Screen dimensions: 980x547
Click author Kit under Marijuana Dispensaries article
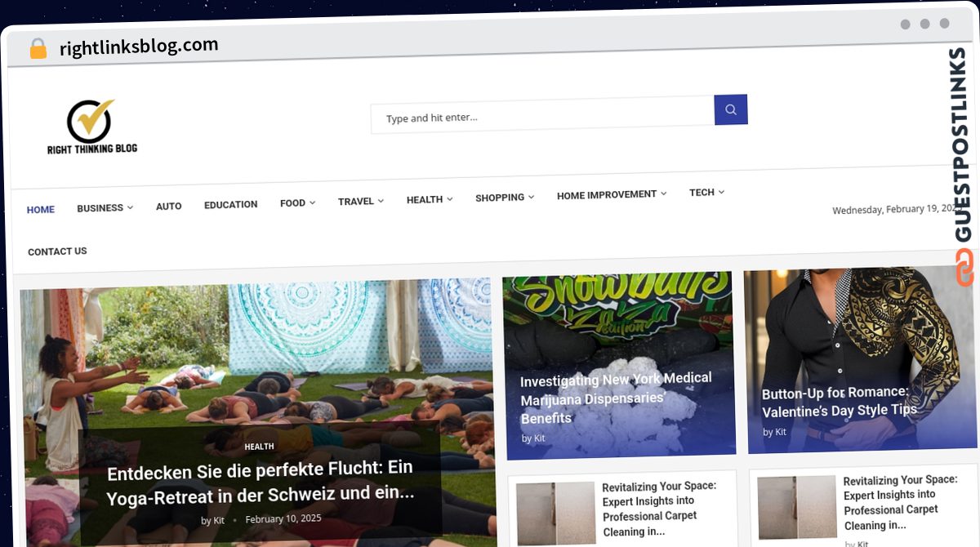539,438
